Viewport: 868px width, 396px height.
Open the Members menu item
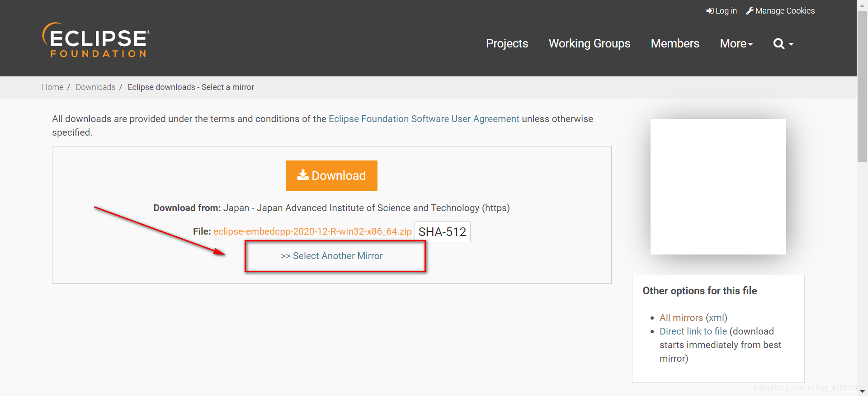click(675, 43)
